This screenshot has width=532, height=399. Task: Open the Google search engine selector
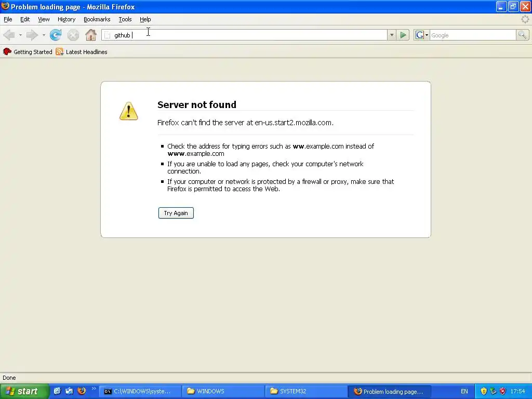click(x=422, y=35)
